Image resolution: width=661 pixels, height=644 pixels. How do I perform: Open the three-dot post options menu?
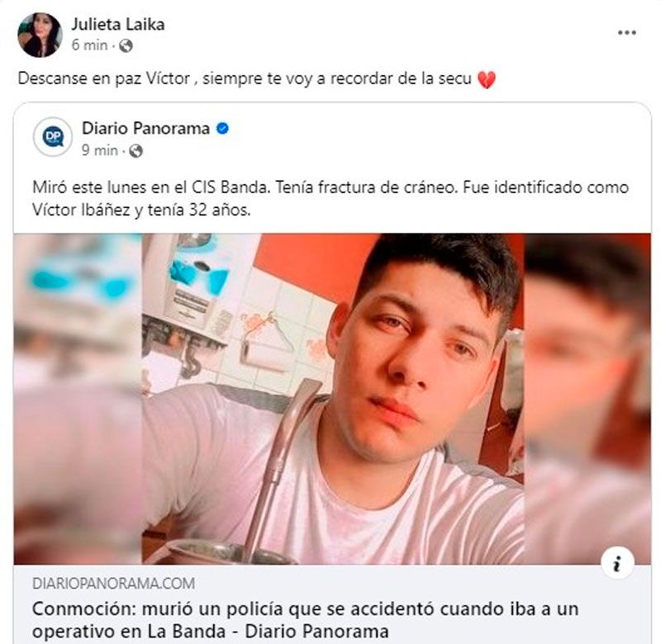627,33
